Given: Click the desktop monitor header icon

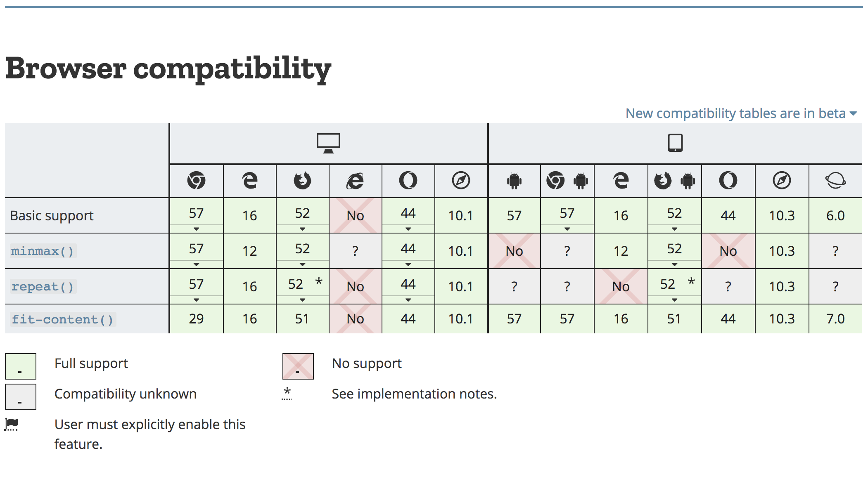Looking at the screenshot, I should [x=328, y=143].
